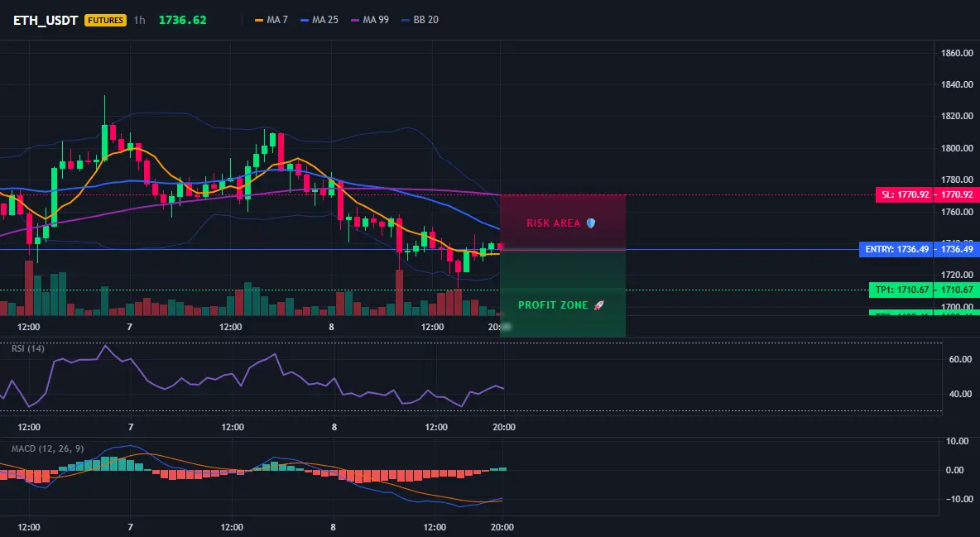Image resolution: width=980 pixels, height=537 pixels.
Task: Click the ETH_USDT symbol name
Action: coord(46,20)
